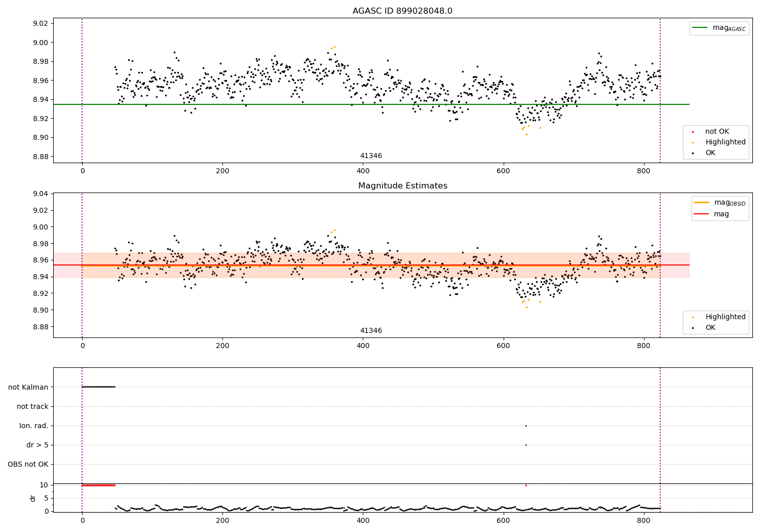Image resolution: width=760 pixels, height=532 pixels.
Task: Click the 41346 label in top plot
Action: pos(371,156)
